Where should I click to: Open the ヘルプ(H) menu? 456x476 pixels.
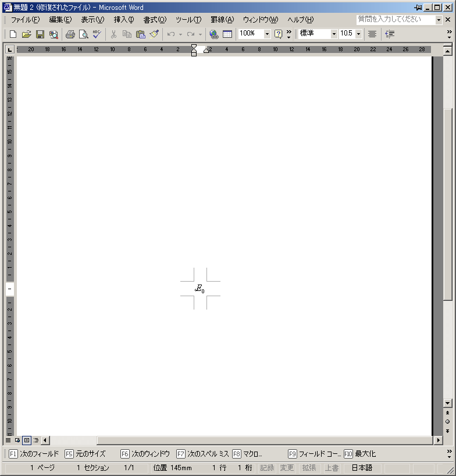301,20
